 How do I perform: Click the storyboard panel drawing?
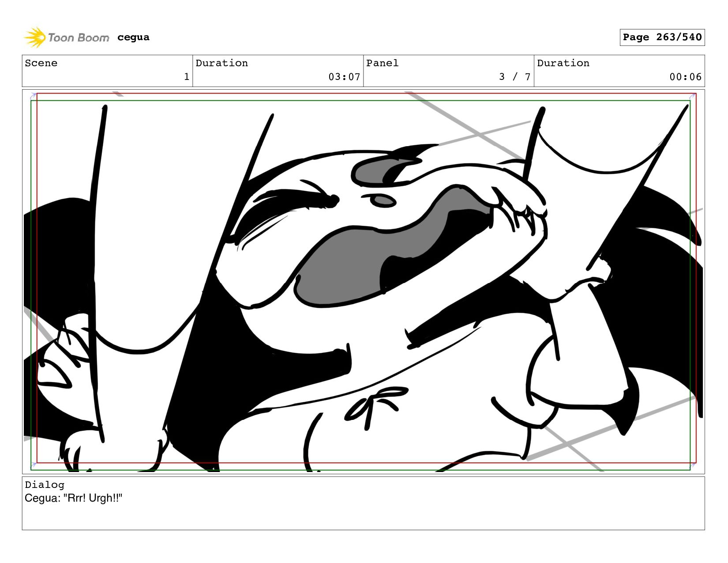coord(363,282)
